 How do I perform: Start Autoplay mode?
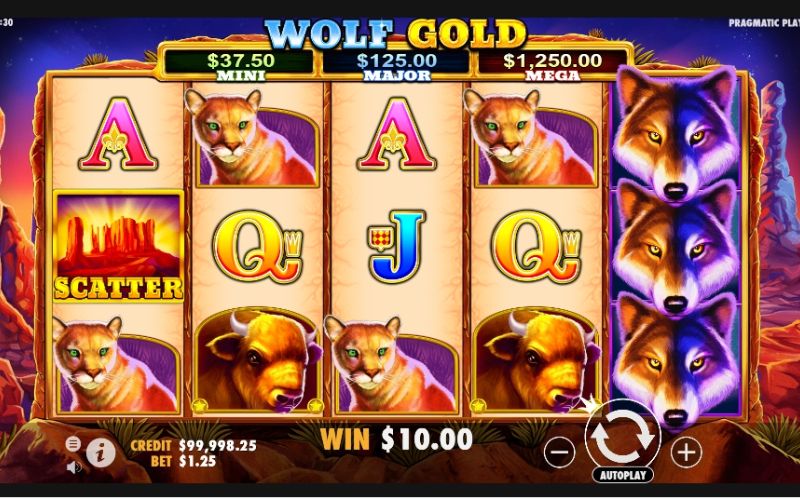(x=622, y=475)
